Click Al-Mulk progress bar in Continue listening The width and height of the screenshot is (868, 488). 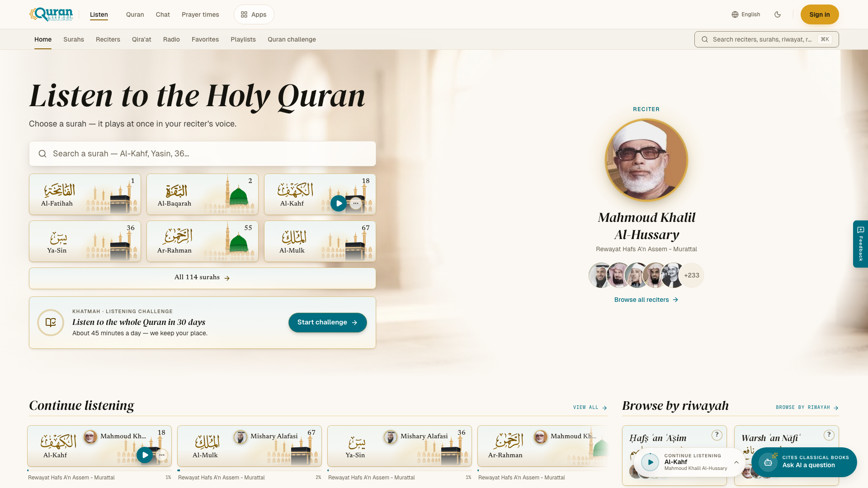coord(250,470)
